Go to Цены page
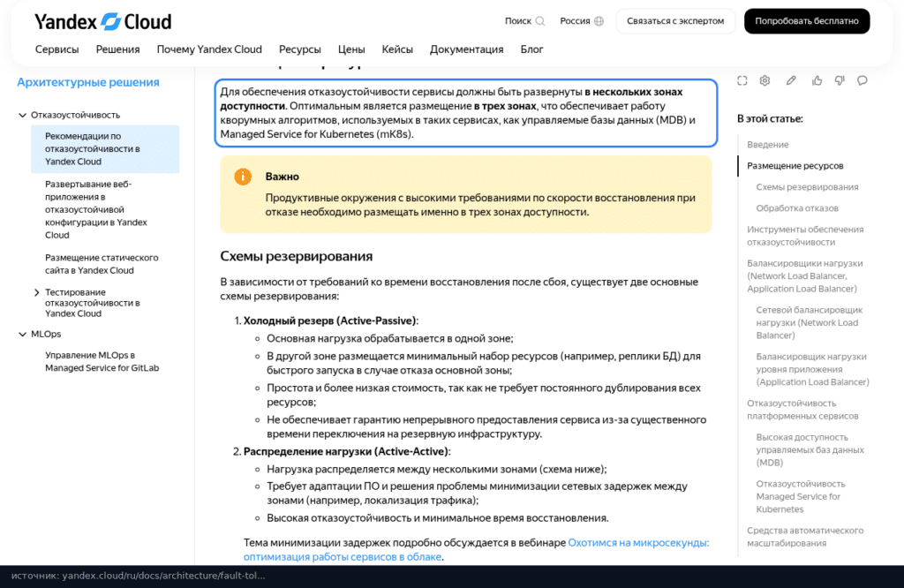This screenshot has height=588, width=904. coord(351,49)
